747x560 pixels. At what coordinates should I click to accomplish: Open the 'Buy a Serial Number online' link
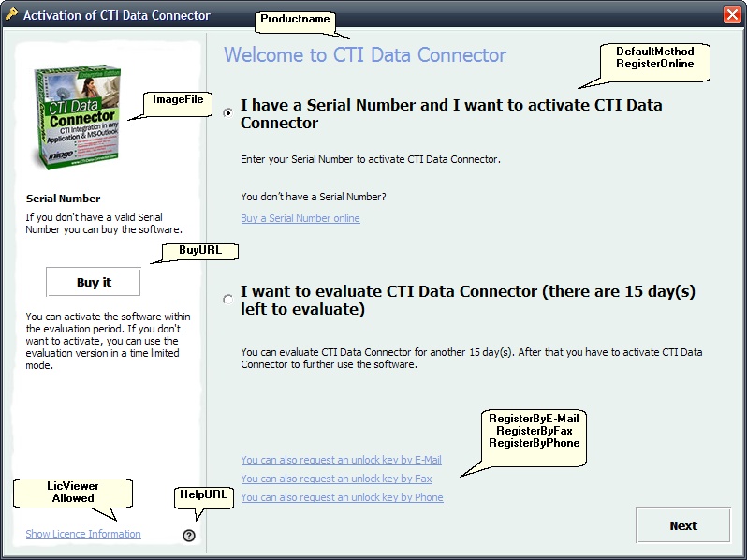[300, 218]
